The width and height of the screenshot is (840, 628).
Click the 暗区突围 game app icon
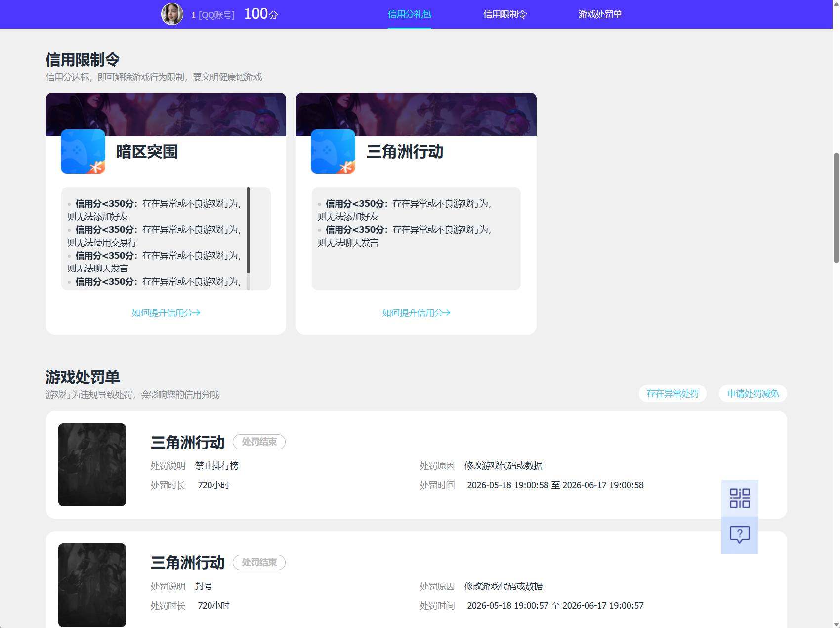coord(83,151)
